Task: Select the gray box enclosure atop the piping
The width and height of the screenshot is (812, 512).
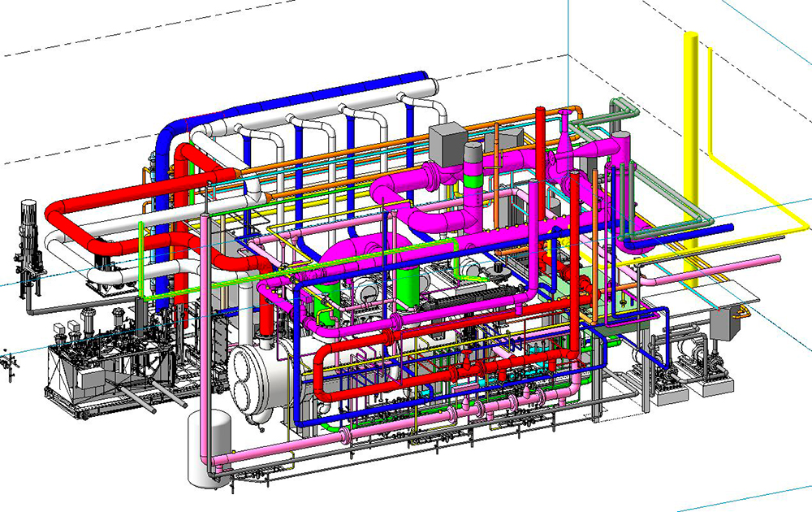Action: 448,144
